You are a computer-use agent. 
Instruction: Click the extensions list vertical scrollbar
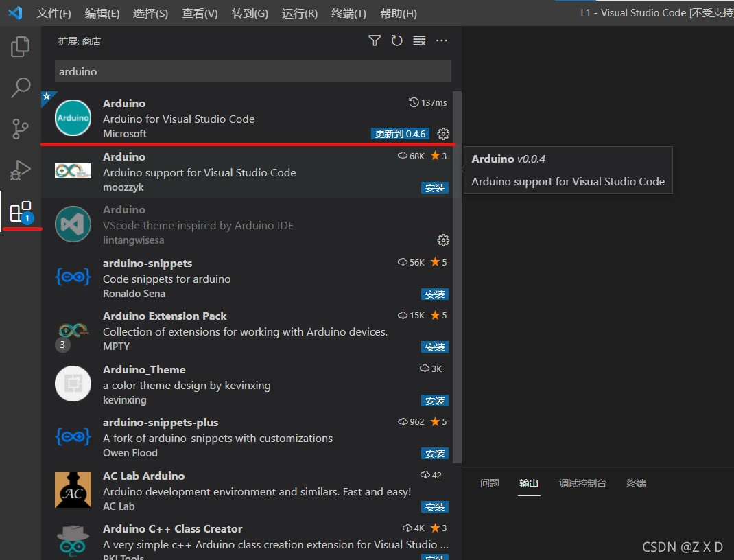click(457, 277)
